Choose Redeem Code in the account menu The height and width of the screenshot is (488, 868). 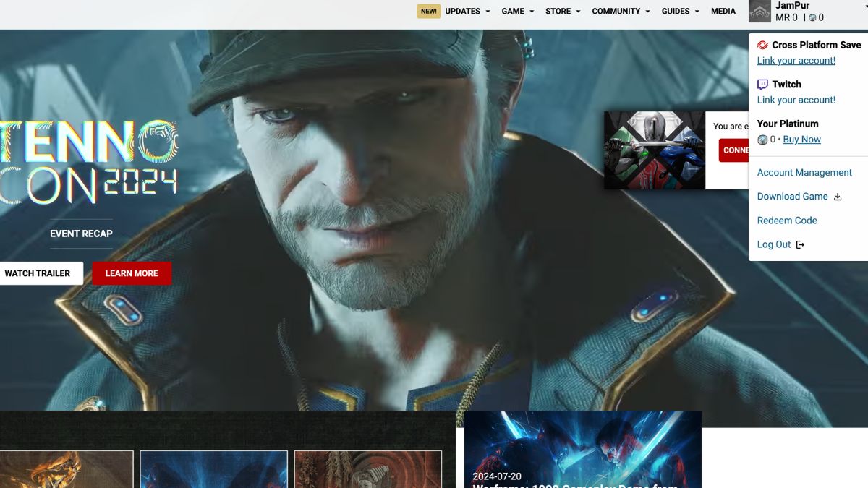click(x=787, y=221)
